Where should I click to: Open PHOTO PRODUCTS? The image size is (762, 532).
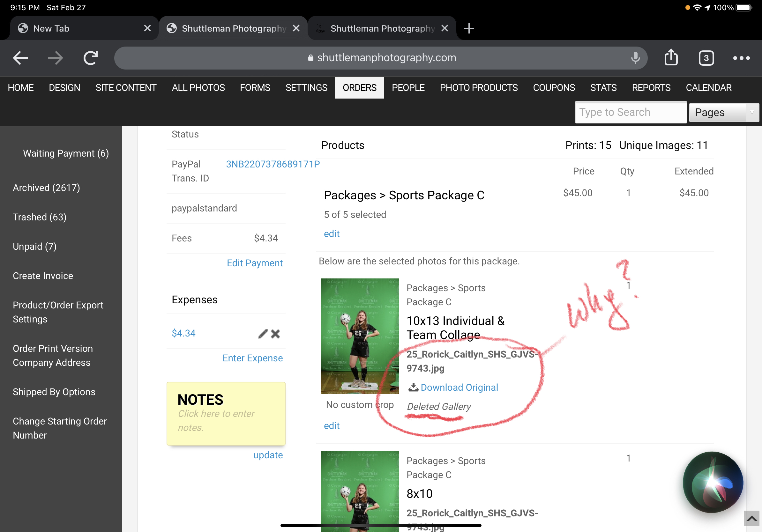pyautogui.click(x=479, y=88)
